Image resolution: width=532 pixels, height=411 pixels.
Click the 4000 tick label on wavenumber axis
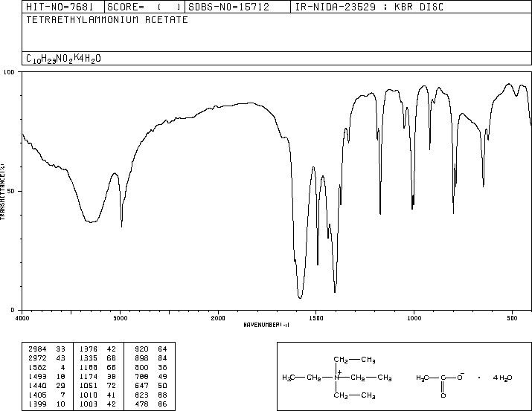coord(22,318)
